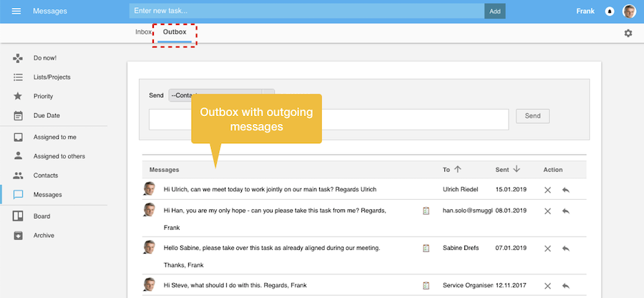Open the Board icon in sidebar

coord(19,216)
